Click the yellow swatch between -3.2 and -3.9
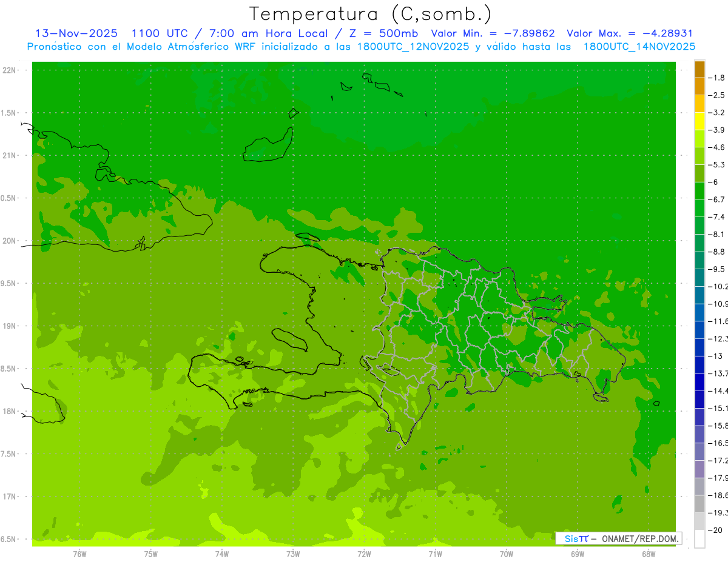This screenshot has height=562, width=728. pos(699,121)
